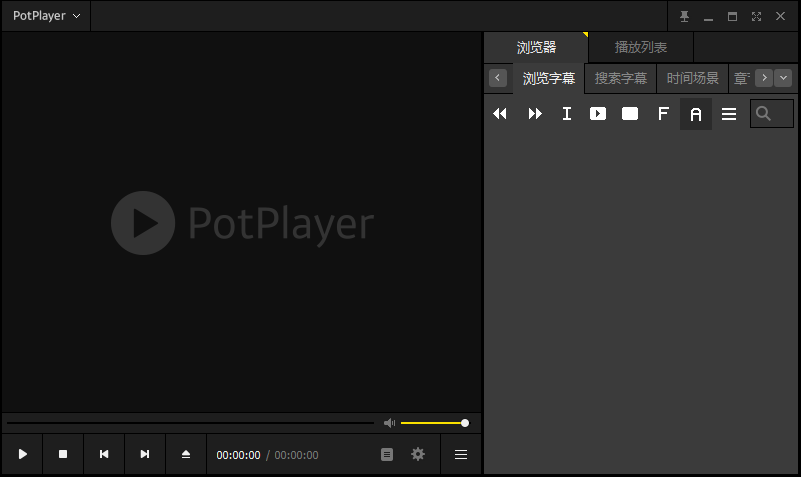Open the control panel gear icon
The image size is (801, 477).
[x=418, y=454]
